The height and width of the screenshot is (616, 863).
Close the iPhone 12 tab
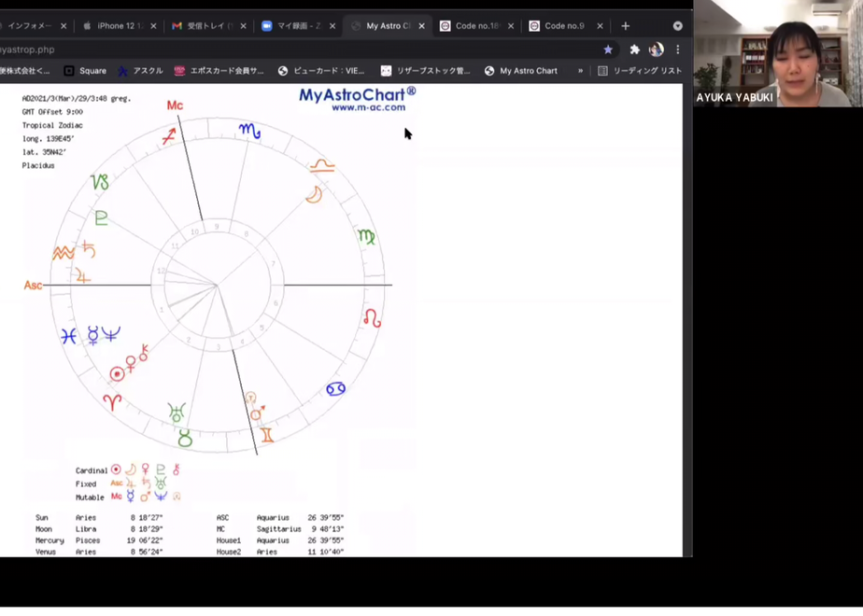click(153, 26)
